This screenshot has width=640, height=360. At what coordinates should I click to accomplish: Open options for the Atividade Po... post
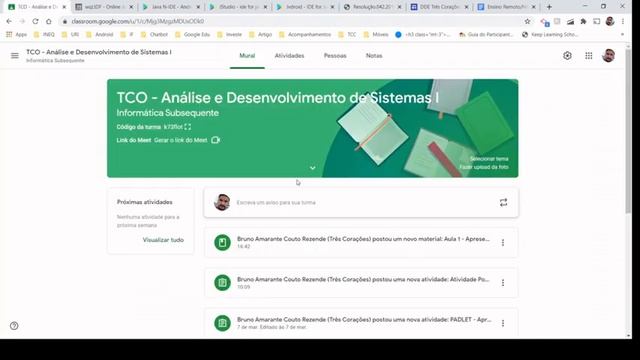[x=503, y=283]
